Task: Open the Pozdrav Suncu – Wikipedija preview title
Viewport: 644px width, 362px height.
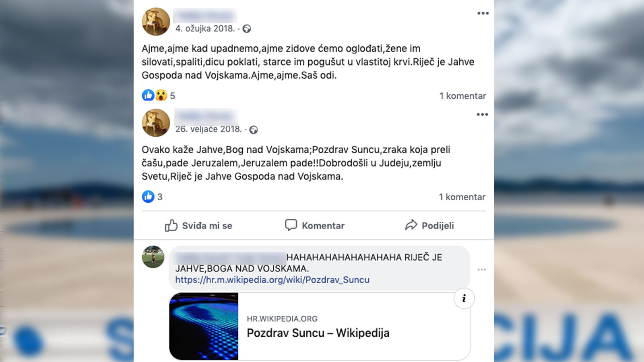Action: point(318,333)
